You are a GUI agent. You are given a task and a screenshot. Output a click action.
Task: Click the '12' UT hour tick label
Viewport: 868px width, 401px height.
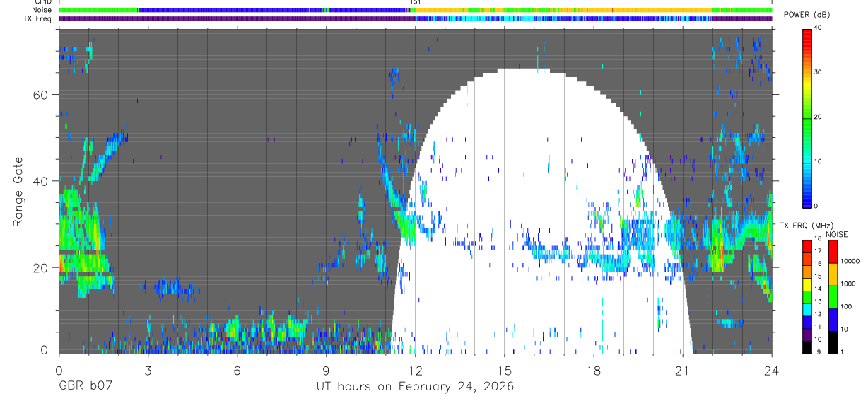[415, 370]
